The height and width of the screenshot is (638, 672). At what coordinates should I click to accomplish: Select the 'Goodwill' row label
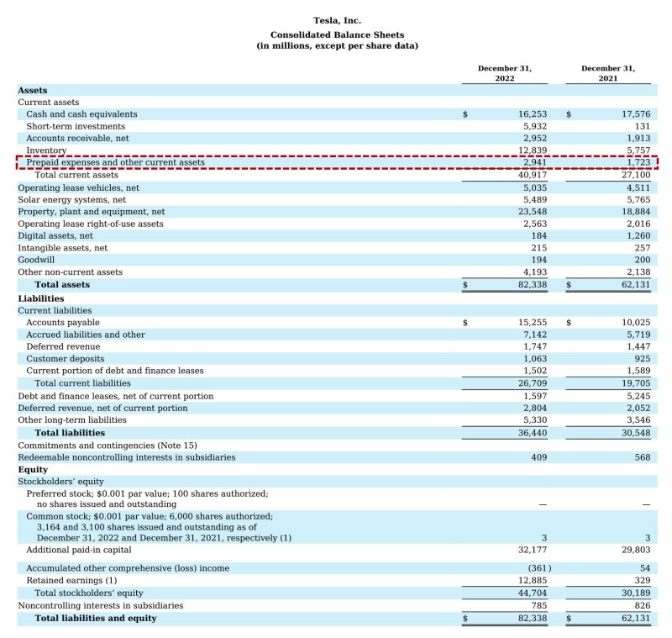click(x=36, y=260)
